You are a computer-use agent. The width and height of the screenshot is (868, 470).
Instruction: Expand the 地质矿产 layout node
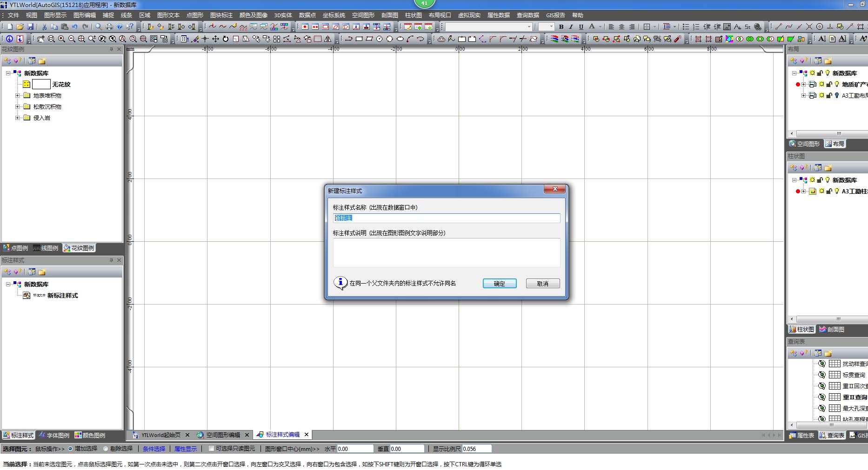click(x=803, y=84)
